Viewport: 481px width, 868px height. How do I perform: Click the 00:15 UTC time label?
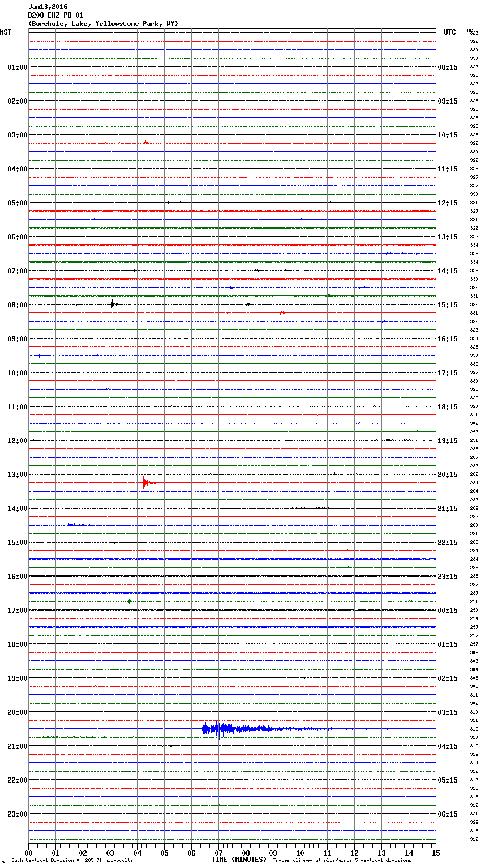click(x=448, y=611)
